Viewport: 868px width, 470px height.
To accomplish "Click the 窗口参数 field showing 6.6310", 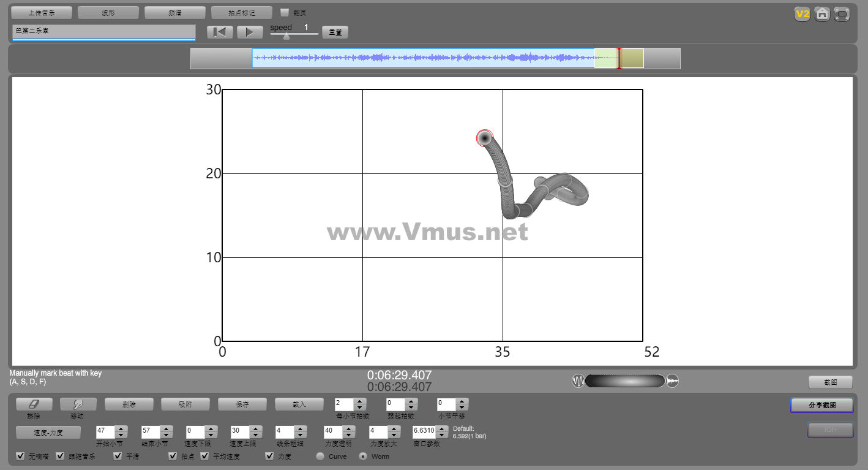I will [424, 432].
